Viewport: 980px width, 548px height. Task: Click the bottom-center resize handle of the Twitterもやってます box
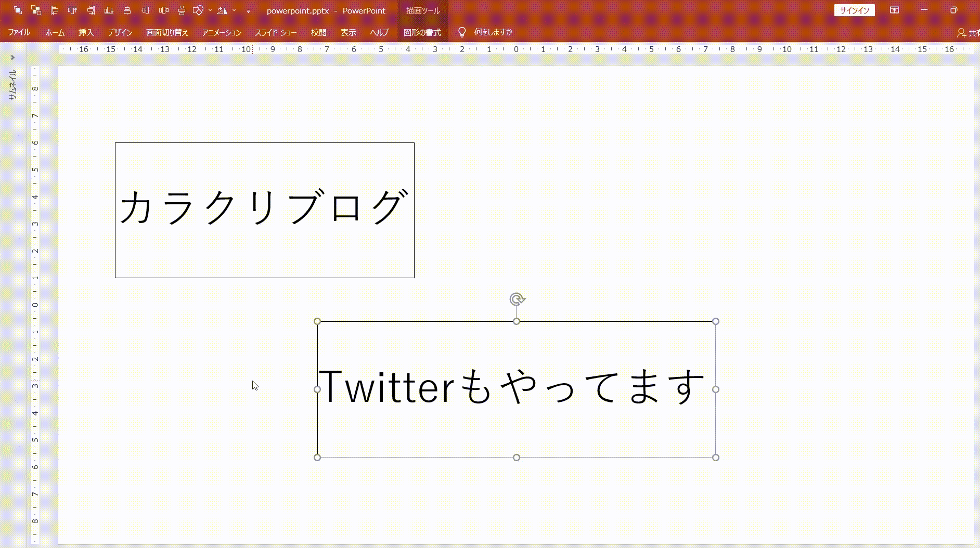point(517,458)
